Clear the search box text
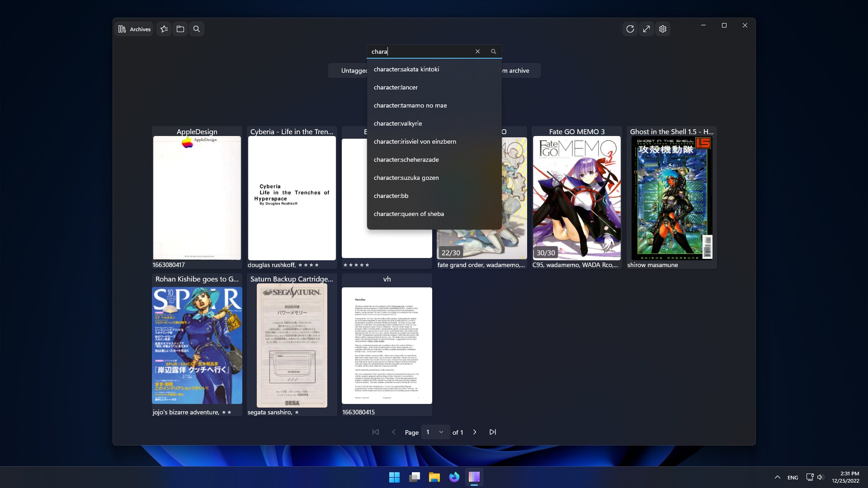Screen dimensions: 868x488 coord(477,52)
